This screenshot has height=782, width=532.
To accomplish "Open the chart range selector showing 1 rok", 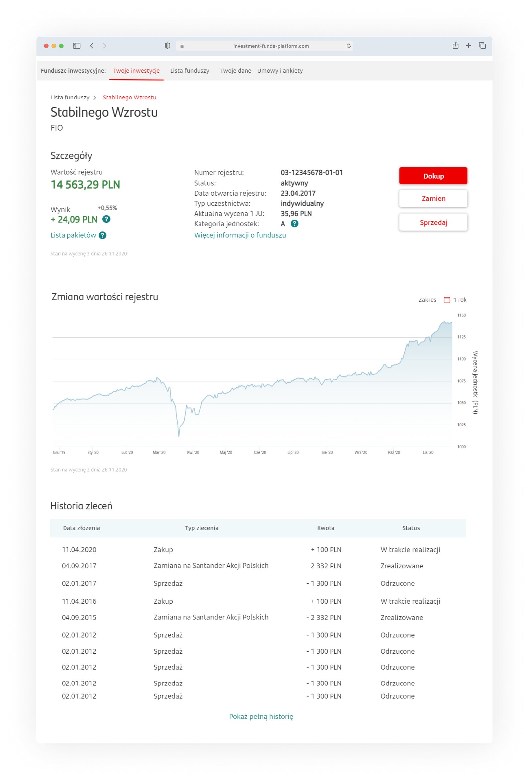I will 460,299.
